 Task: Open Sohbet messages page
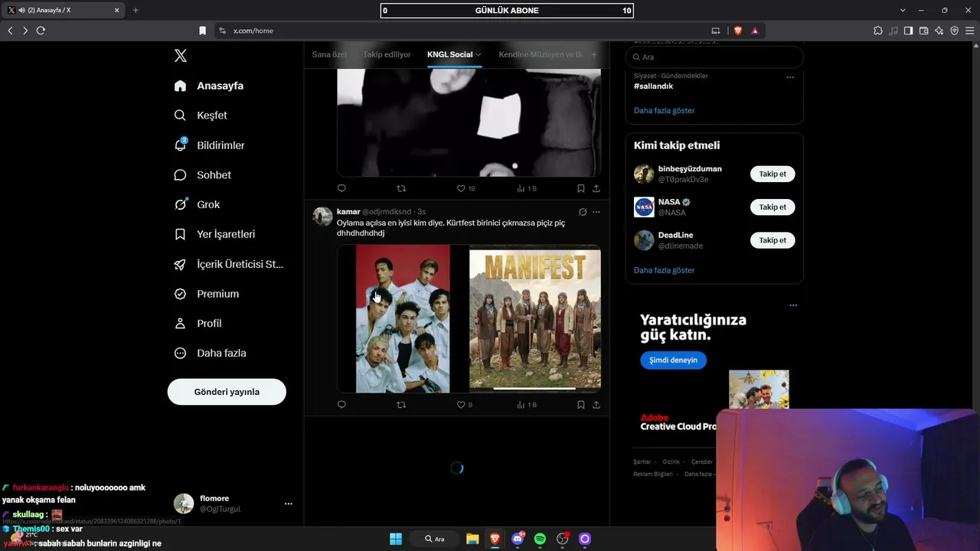[x=203, y=175]
